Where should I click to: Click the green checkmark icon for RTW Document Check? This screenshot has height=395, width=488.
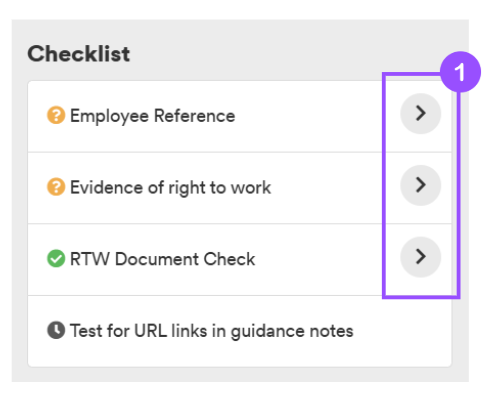[x=56, y=259]
